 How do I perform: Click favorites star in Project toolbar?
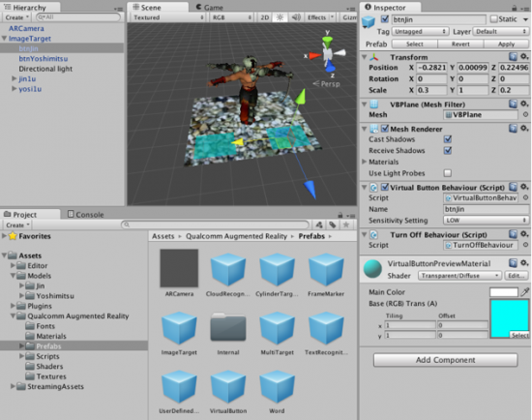346,225
